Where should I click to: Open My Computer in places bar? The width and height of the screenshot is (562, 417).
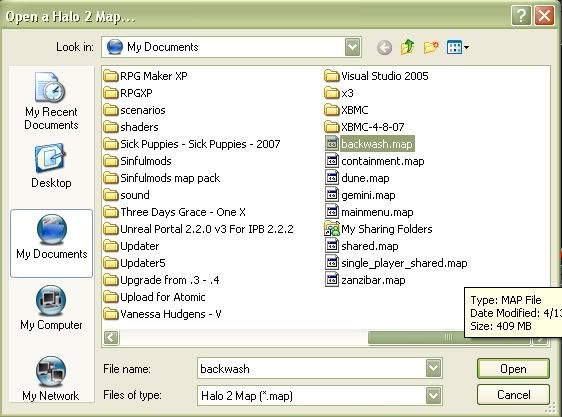(x=51, y=308)
